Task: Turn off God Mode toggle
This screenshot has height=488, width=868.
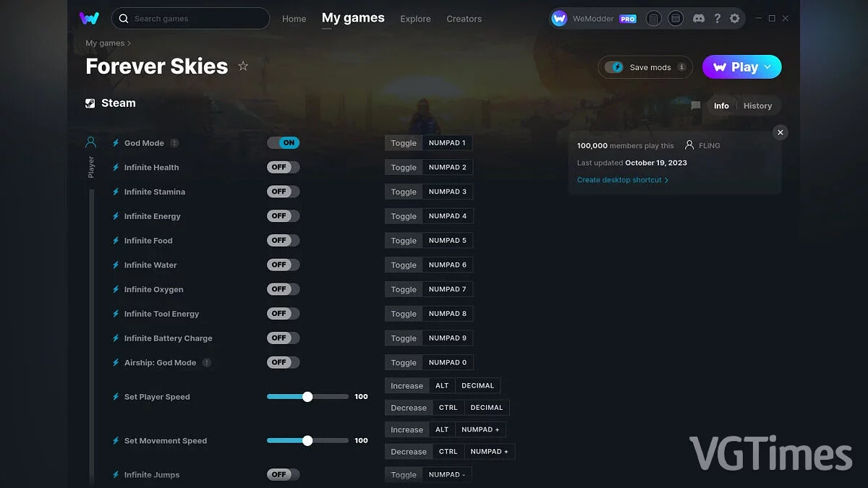Action: coord(283,143)
